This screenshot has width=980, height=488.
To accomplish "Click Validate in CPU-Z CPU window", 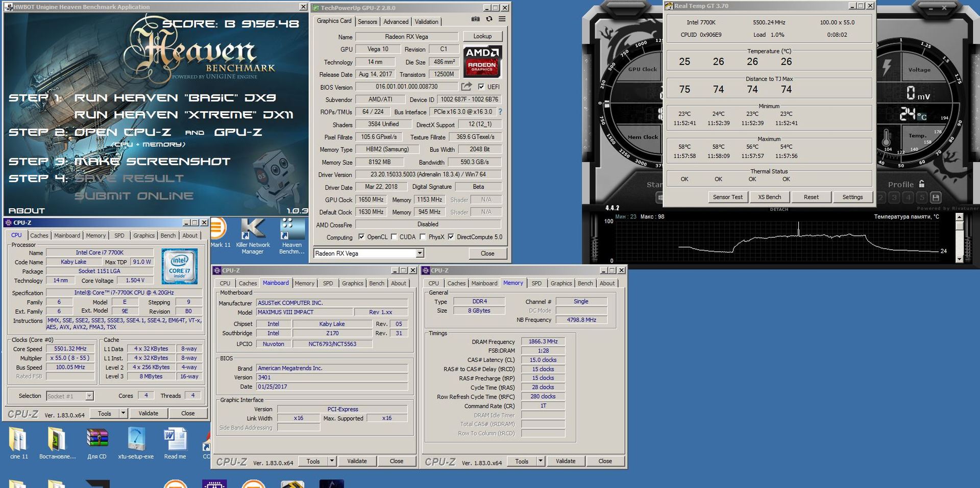I will pyautogui.click(x=149, y=413).
